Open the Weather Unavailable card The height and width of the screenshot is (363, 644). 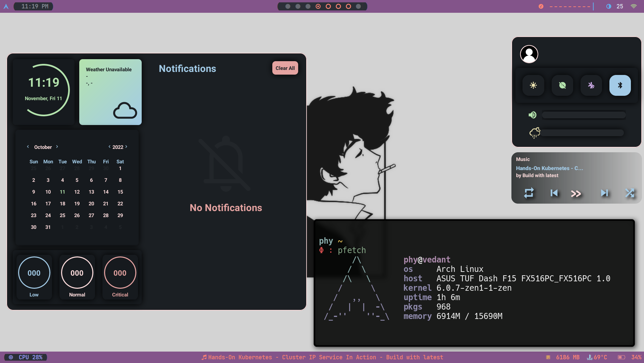110,92
